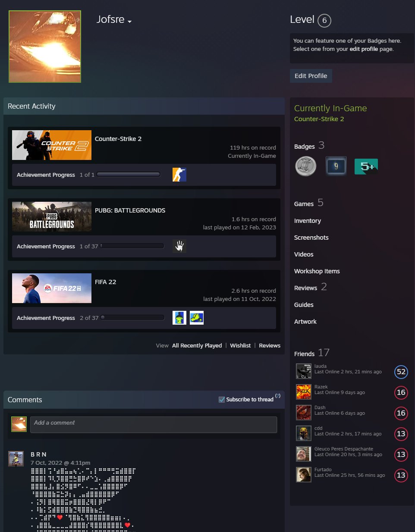Click friend Dash's avatar
The image size is (415, 532).
pos(304,413)
